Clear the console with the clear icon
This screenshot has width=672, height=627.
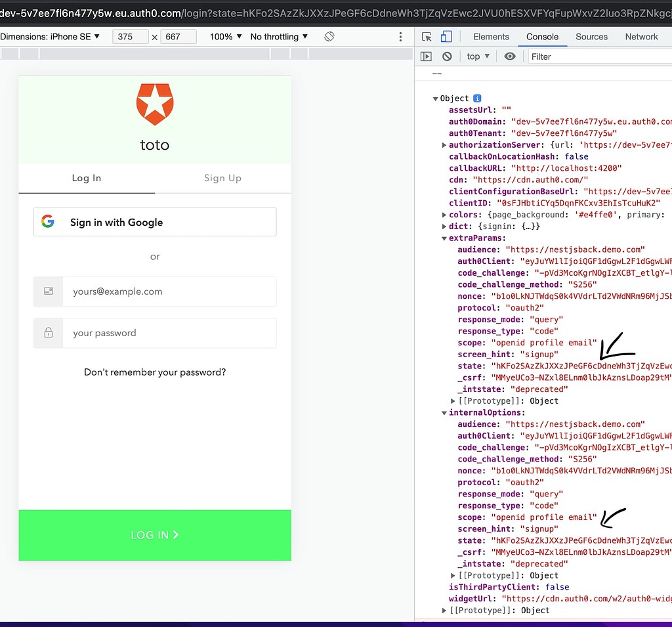pyautogui.click(x=447, y=56)
